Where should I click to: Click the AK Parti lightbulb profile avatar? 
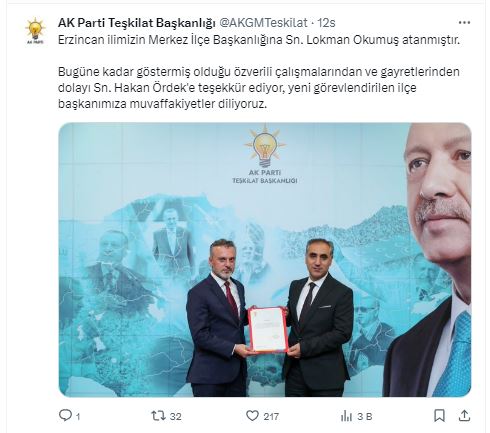point(35,31)
